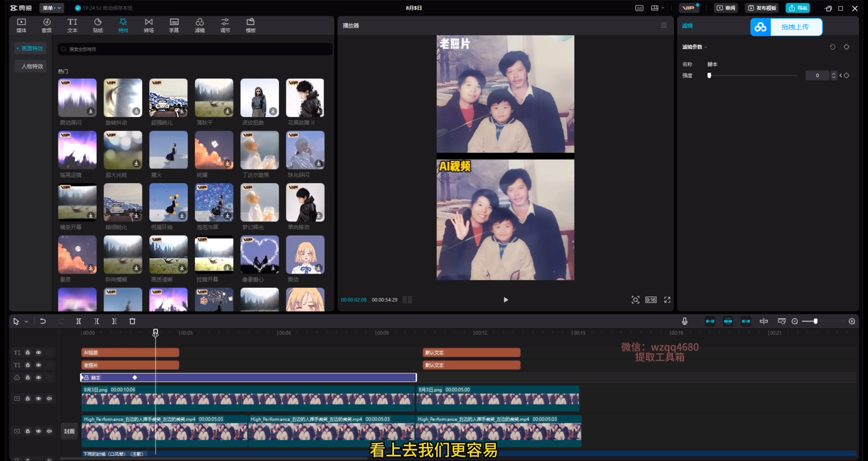Toggle eye visibility on the 赫本 filter track
The height and width of the screenshot is (461, 868).
coord(38,378)
